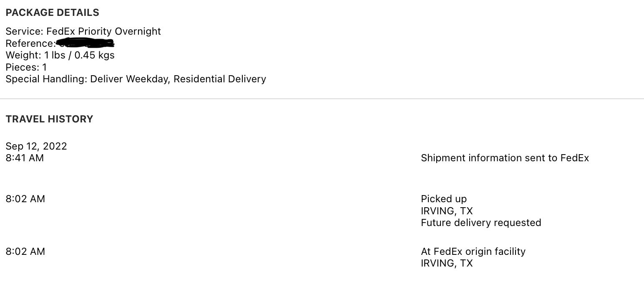644x287 pixels.
Task: Click At FedEx origin facility status
Action: tap(473, 251)
